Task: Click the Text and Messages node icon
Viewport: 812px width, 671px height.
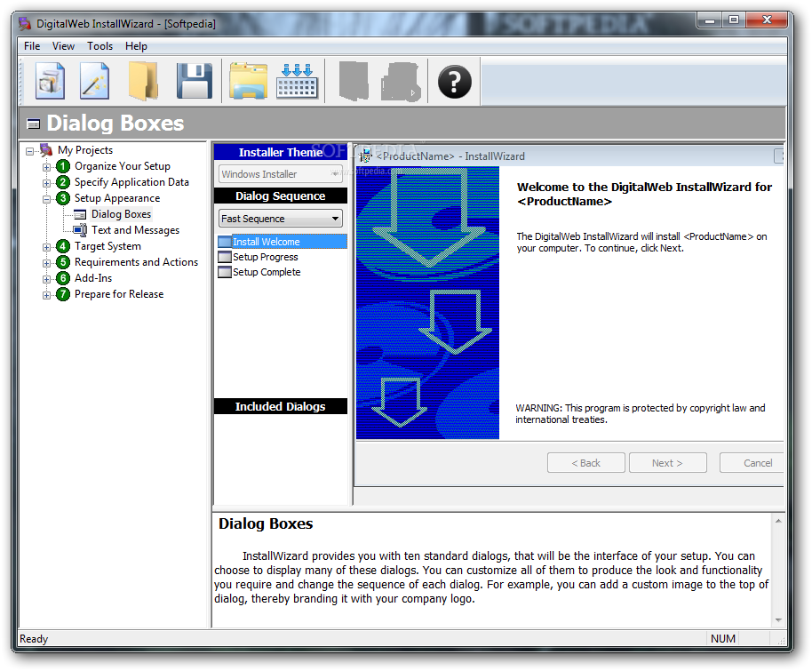Action: [x=80, y=230]
